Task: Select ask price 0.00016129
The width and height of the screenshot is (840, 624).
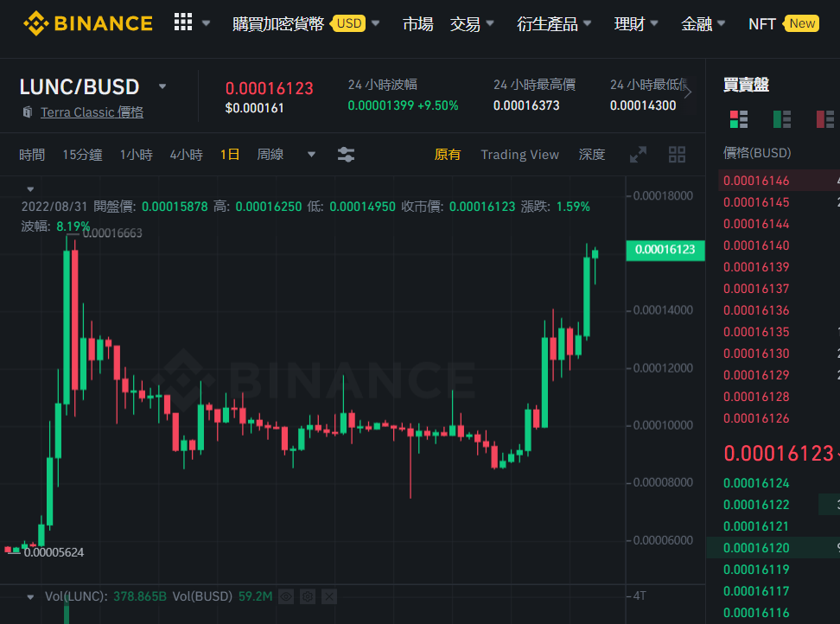Action: pyautogui.click(x=756, y=375)
